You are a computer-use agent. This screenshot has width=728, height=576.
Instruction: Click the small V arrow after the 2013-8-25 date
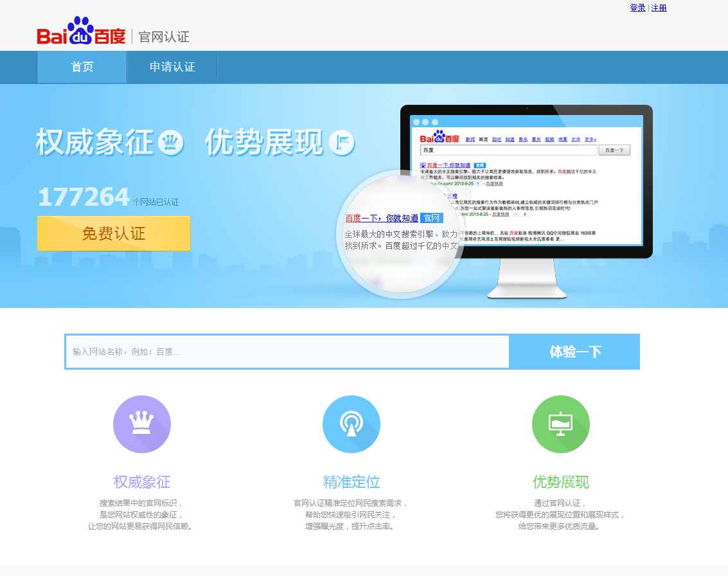click(477, 184)
